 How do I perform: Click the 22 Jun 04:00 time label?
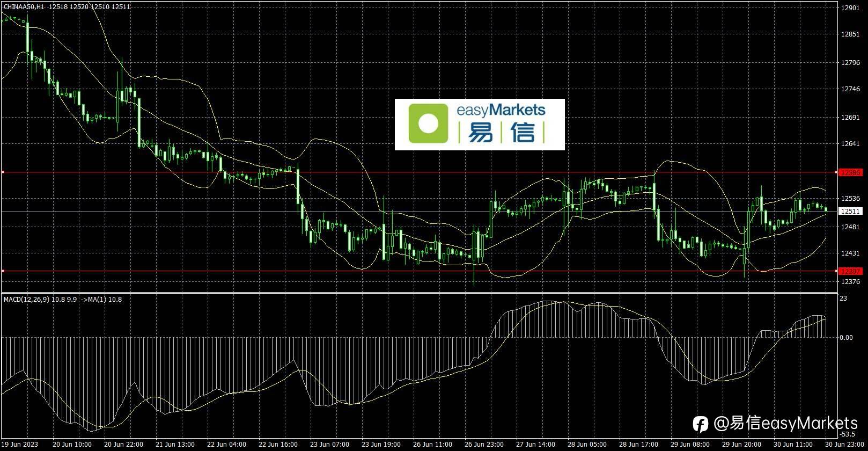point(226,445)
